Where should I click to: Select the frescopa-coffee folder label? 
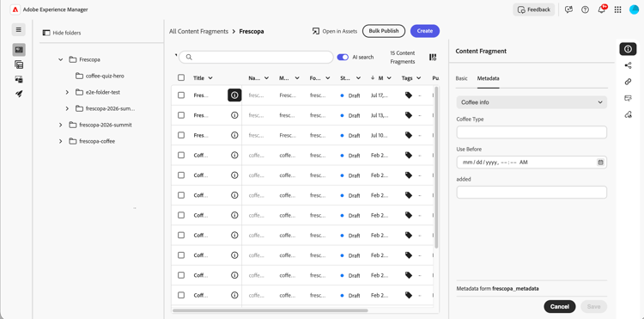97,141
